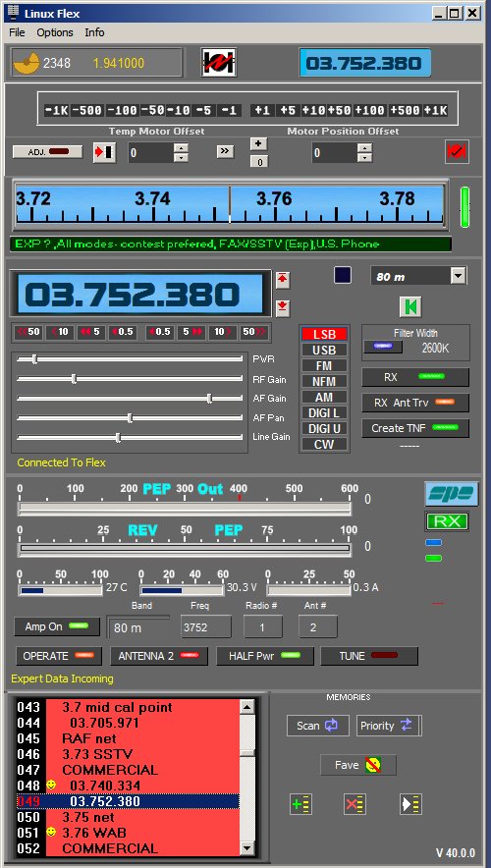The width and height of the screenshot is (491, 868).
Task: Click the Filter Width blue indicator button
Action: 384,346
